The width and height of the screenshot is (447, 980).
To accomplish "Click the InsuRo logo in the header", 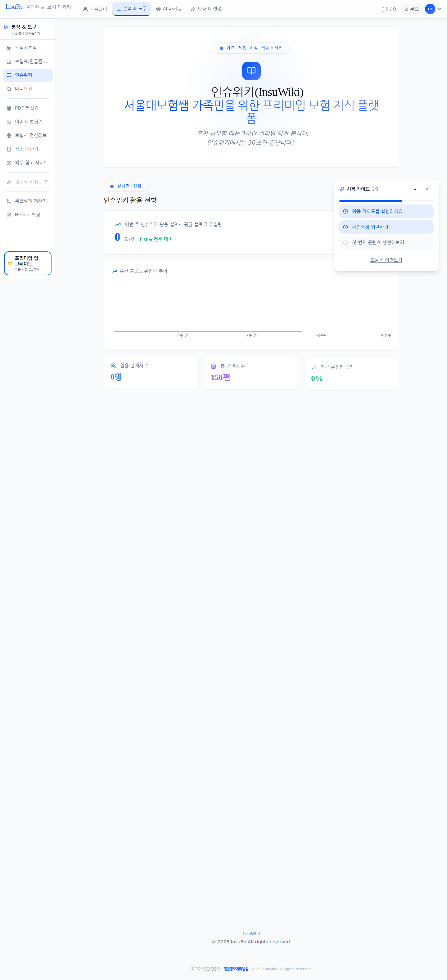I will click(14, 7).
